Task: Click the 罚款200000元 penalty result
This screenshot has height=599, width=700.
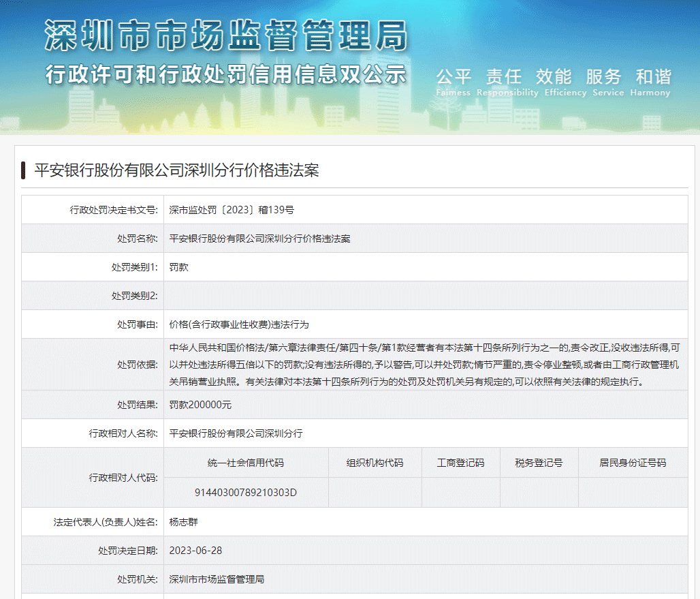Action: coord(200,405)
